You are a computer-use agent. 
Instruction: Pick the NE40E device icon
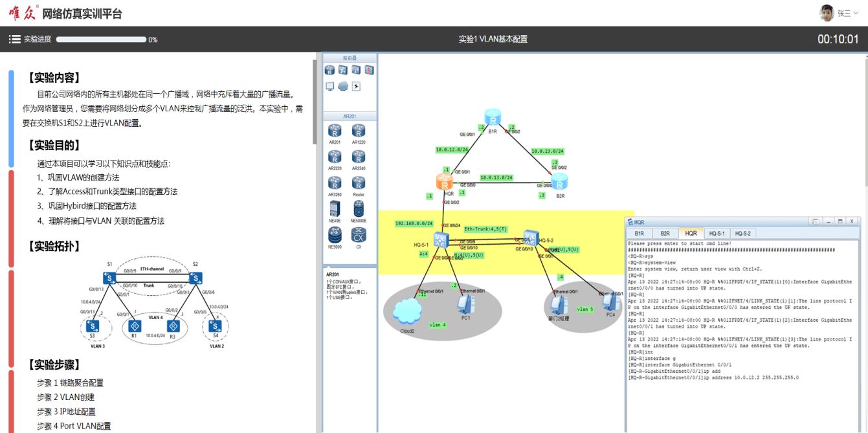click(x=335, y=209)
